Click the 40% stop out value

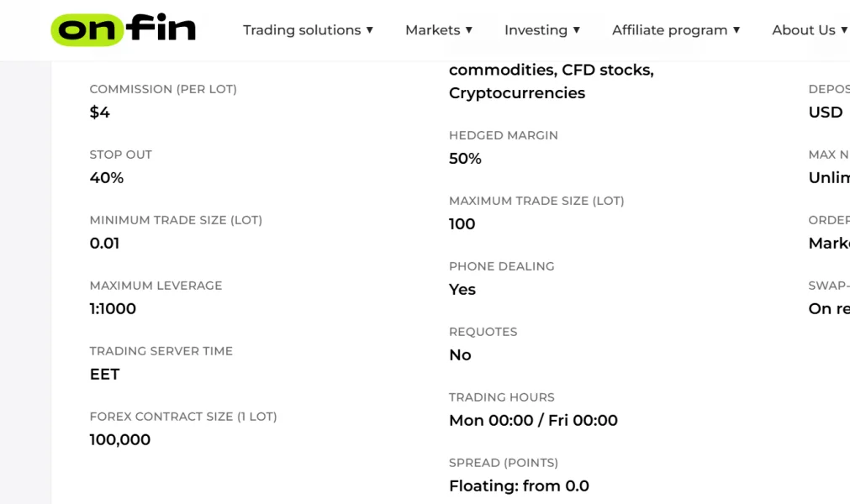pos(107,178)
